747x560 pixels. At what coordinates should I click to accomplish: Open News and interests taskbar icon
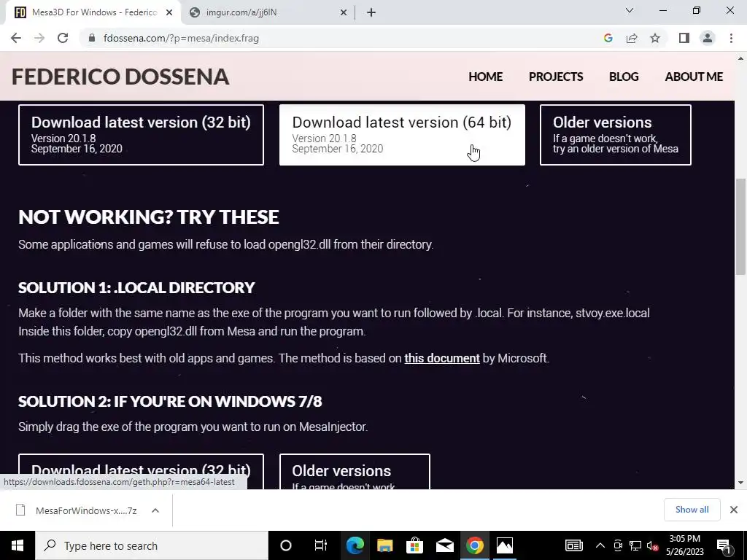pyautogui.click(x=573, y=545)
